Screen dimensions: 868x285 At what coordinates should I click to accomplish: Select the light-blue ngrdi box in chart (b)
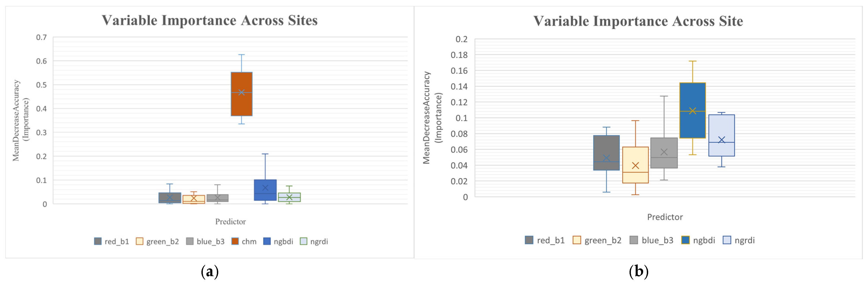coord(721,135)
